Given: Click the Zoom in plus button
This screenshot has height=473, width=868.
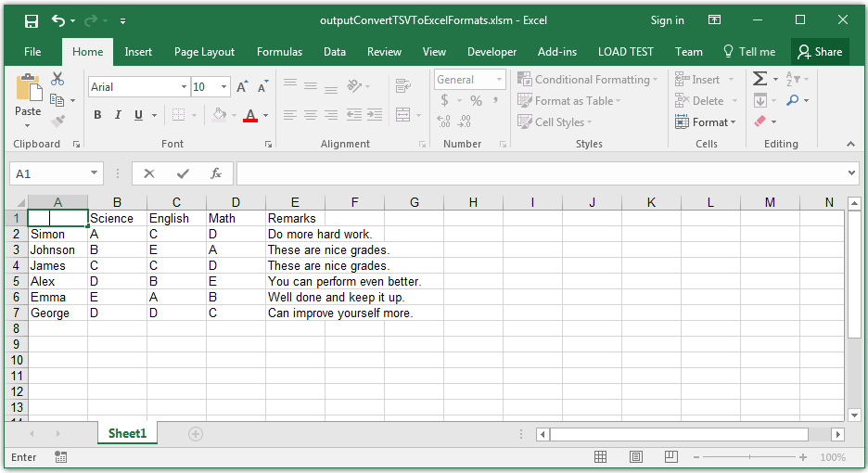Looking at the screenshot, I should 803,457.
